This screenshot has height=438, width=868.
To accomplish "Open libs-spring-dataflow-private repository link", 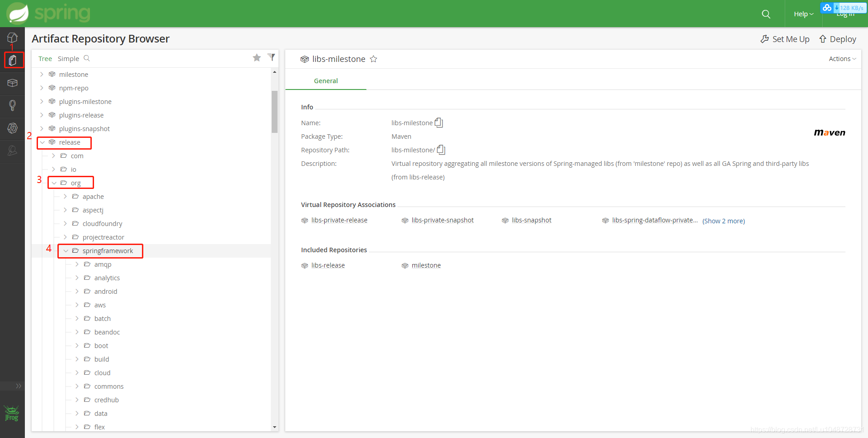I will (x=655, y=220).
